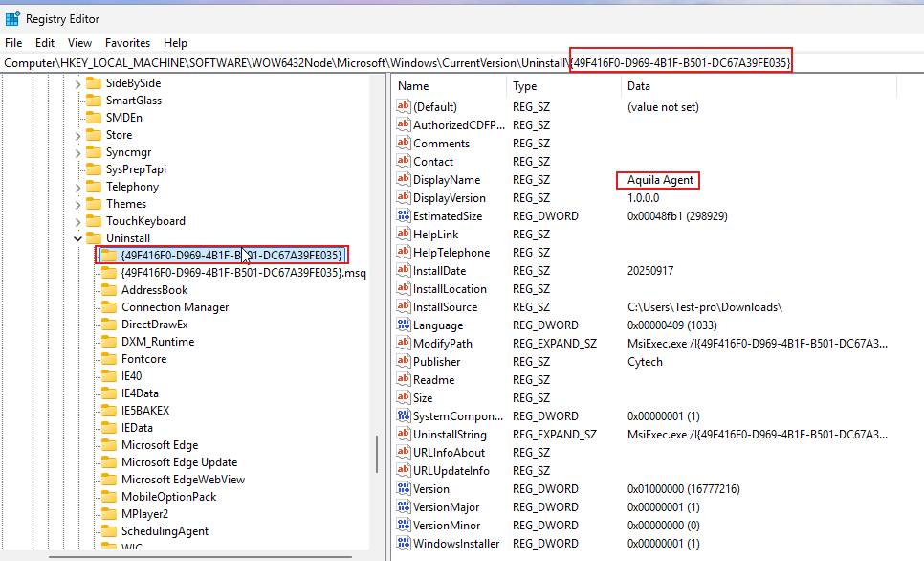The width and height of the screenshot is (924, 561).
Task: Click the DWORD icon of WindowsInstaller value
Action: coord(404,544)
